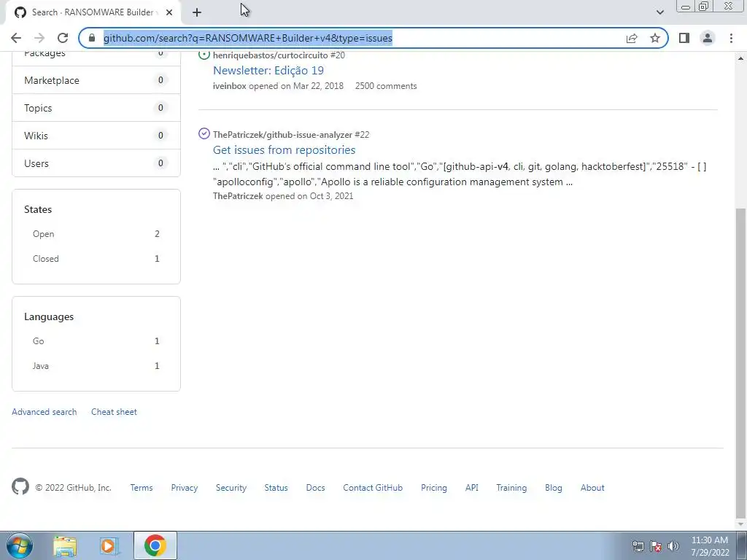Open the Windows Start menu
The width and height of the screenshot is (747, 560).
(x=19, y=545)
